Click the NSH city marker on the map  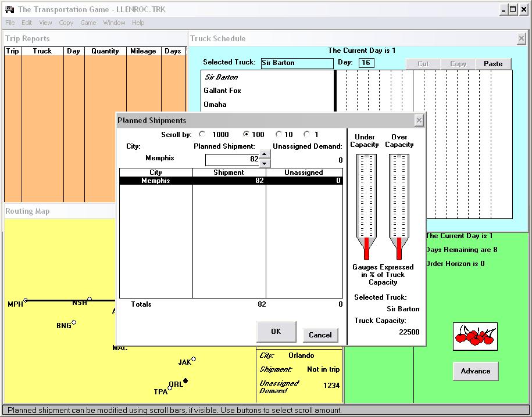click(x=89, y=299)
